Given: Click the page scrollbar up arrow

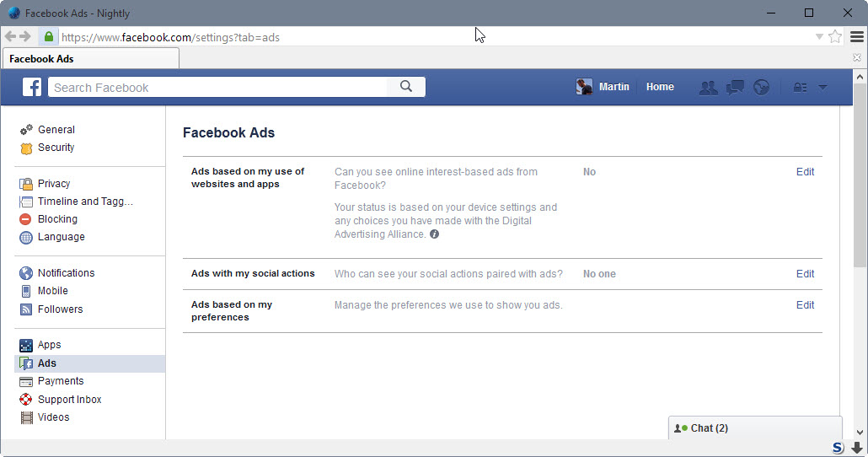Looking at the screenshot, I should point(860,77).
